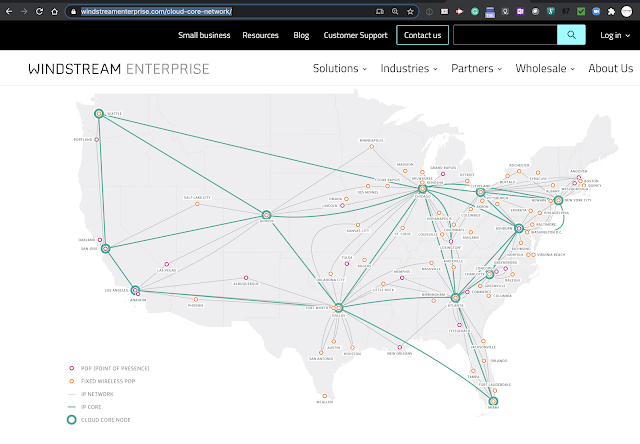Click the browser address bar URL
The height and width of the screenshot is (444, 640).
tap(156, 11)
